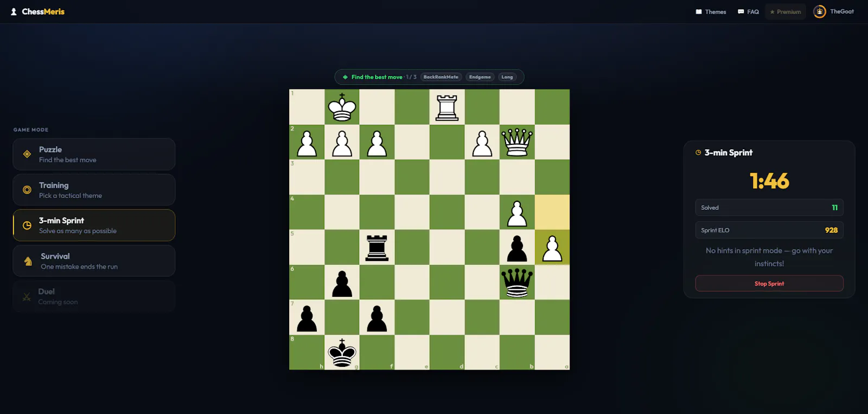Click the Training mode target icon
This screenshot has width=868, height=414.
[27, 190]
